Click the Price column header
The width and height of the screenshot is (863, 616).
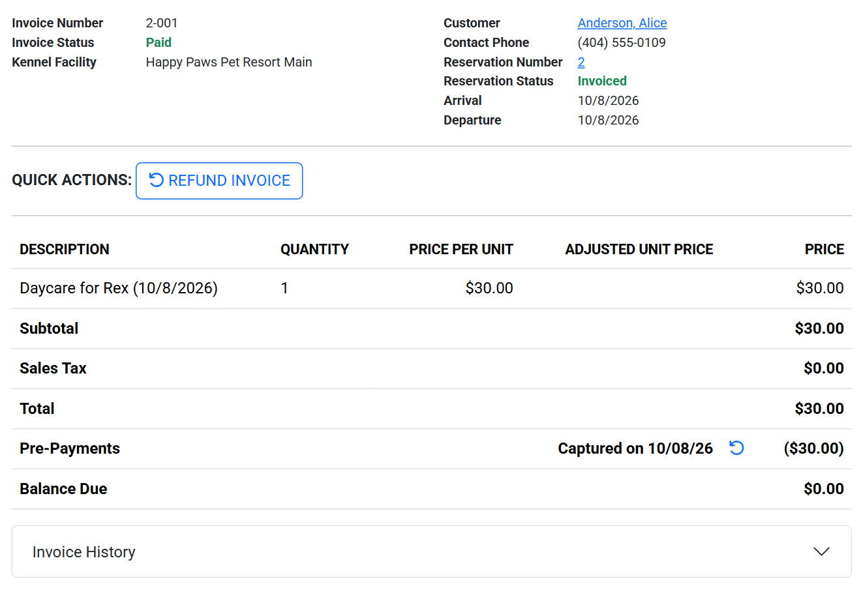(x=824, y=249)
